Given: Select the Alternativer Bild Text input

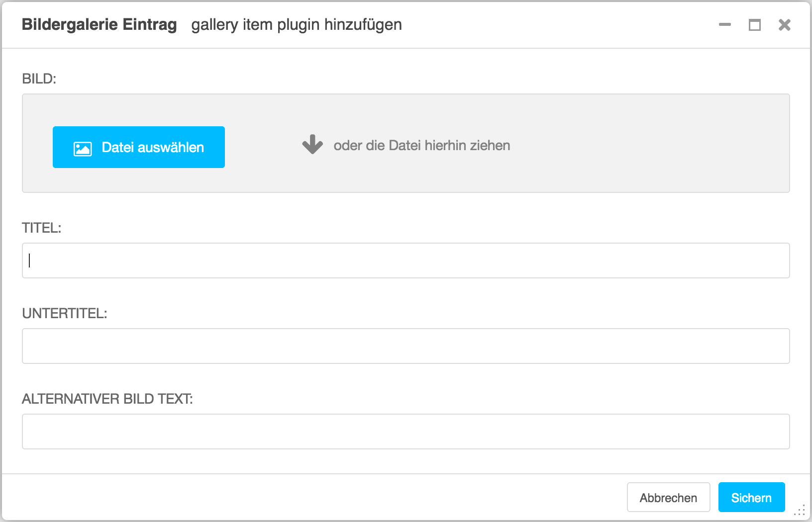Looking at the screenshot, I should 406,432.
